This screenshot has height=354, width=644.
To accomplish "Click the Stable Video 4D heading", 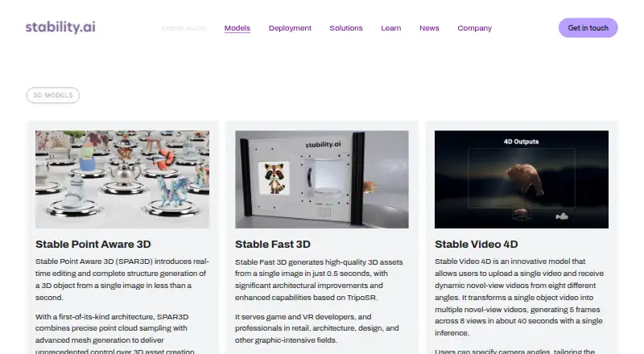I will 476,245.
